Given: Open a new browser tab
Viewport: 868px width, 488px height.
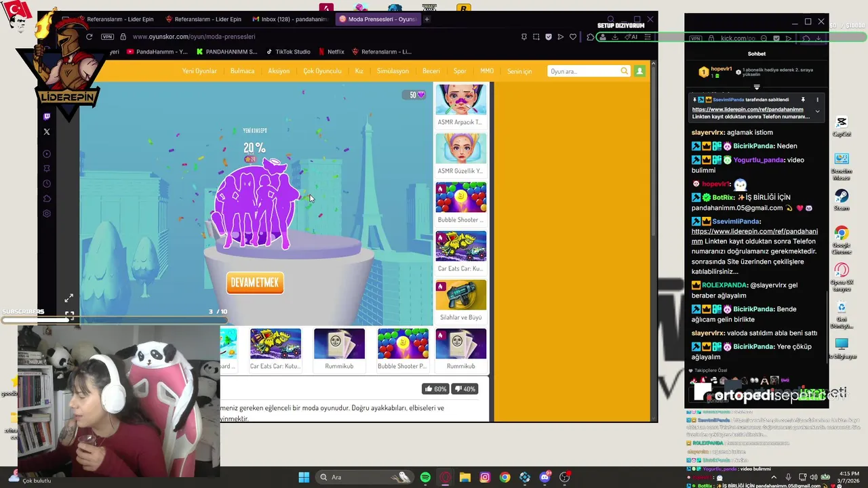Looking at the screenshot, I should 427,19.
